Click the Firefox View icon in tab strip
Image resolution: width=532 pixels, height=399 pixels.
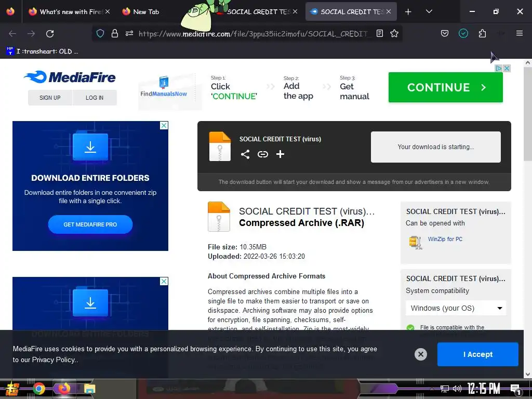[10, 11]
